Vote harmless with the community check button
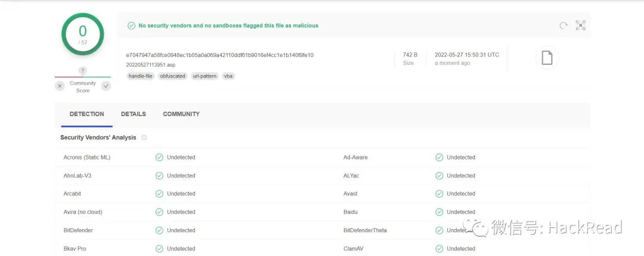 [x=106, y=86]
